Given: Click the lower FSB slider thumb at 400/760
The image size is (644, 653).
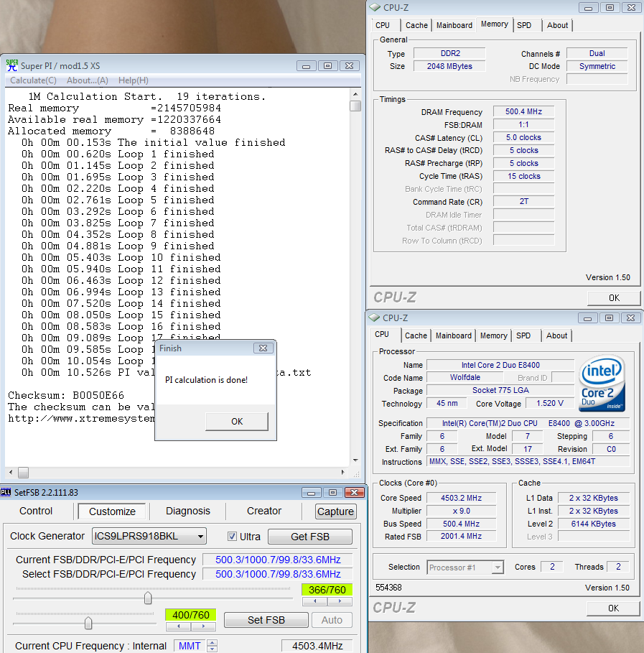Looking at the screenshot, I should (x=88, y=623).
